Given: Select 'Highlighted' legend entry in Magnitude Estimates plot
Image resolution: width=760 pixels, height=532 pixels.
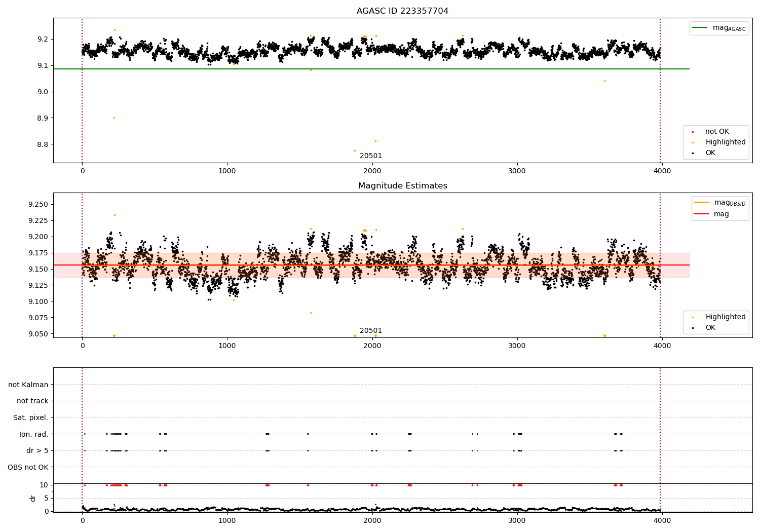Looking at the screenshot, I should point(725,317).
